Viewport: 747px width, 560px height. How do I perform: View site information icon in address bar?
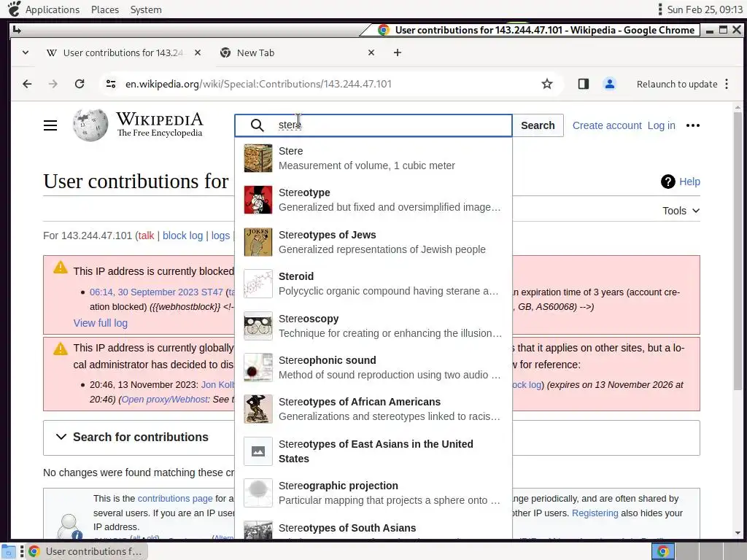click(x=111, y=85)
